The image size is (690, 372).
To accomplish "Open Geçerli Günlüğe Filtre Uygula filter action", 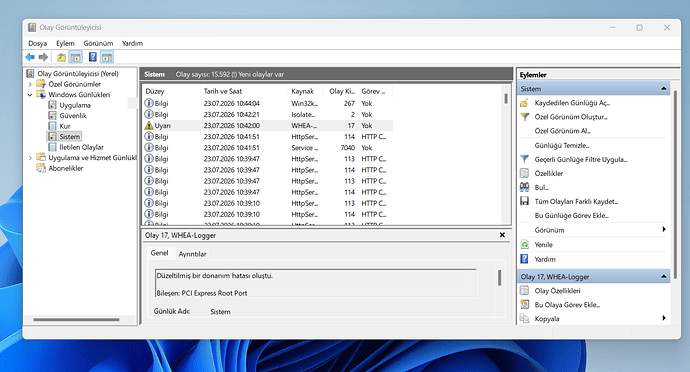I will pyautogui.click(x=580, y=159).
